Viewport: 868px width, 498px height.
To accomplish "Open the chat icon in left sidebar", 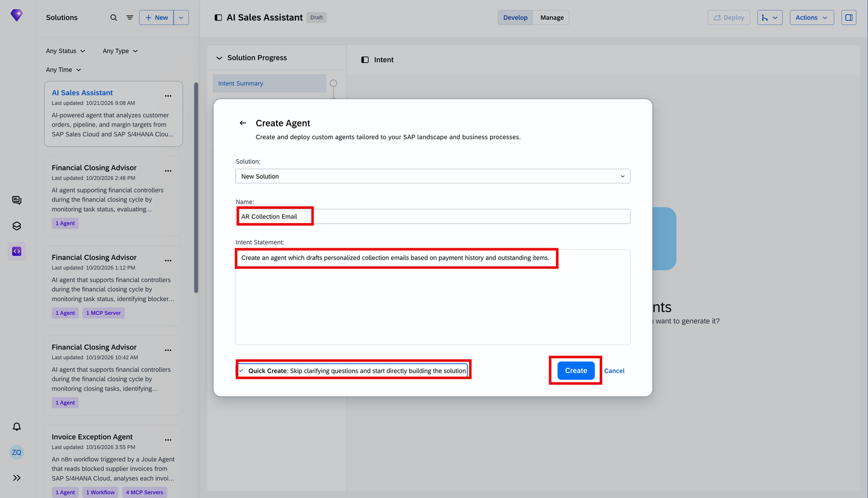I will tap(17, 200).
